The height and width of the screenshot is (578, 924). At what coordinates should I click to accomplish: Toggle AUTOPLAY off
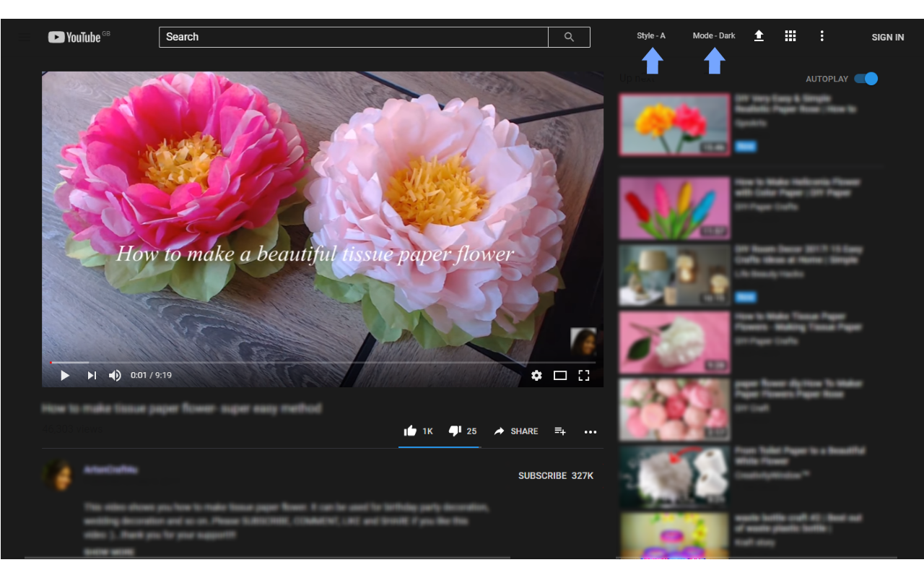coord(866,78)
